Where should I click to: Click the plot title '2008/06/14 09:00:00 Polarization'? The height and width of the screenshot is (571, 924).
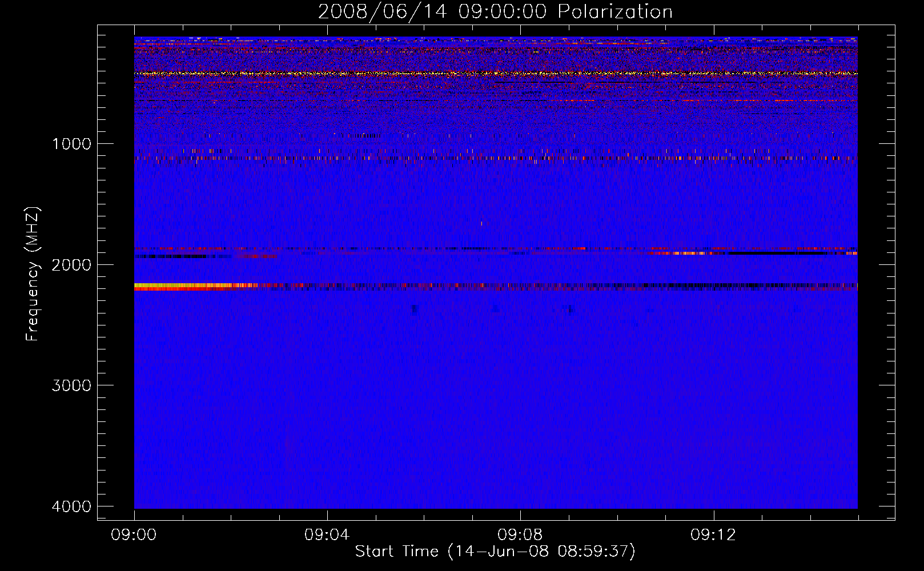[x=495, y=12]
